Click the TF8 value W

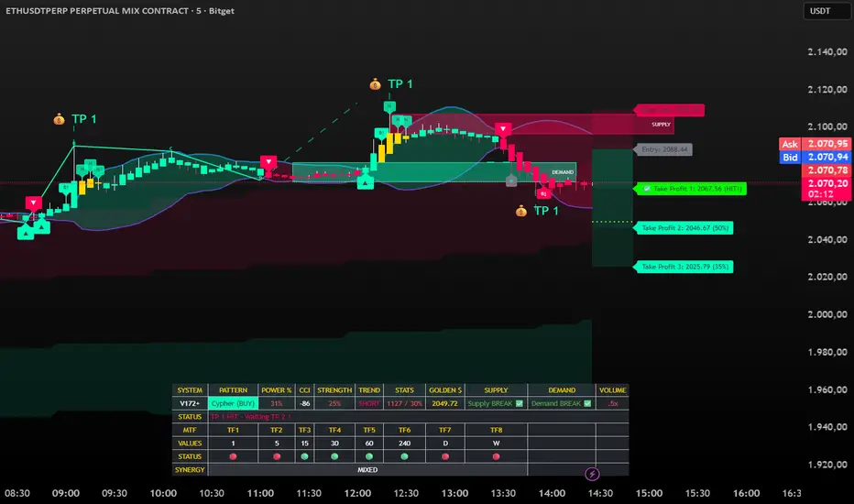(x=496, y=444)
